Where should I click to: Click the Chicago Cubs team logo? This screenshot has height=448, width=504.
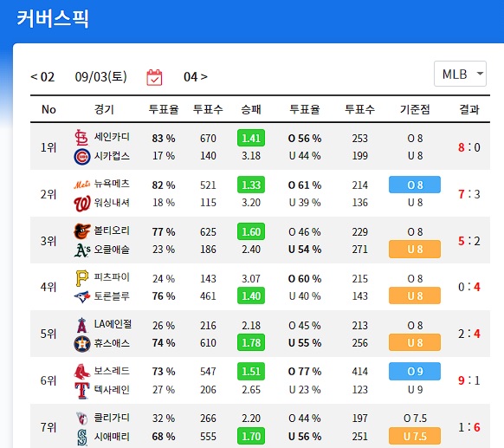(82, 157)
